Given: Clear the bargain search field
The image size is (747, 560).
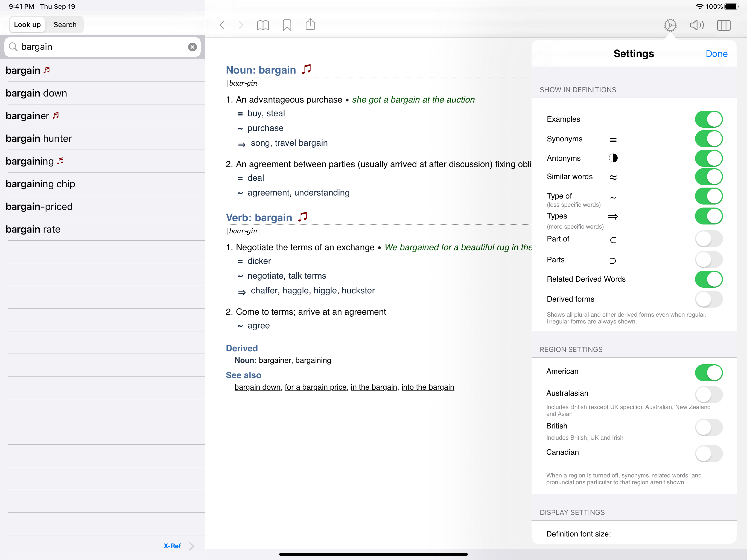Looking at the screenshot, I should point(192,47).
